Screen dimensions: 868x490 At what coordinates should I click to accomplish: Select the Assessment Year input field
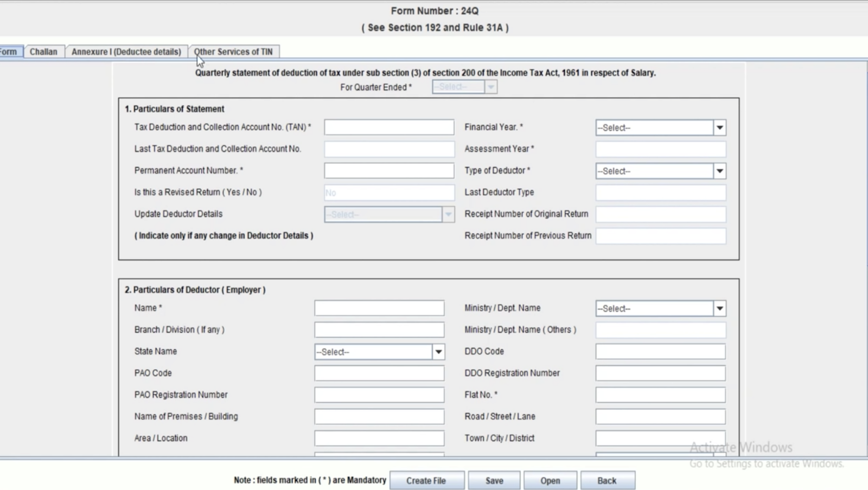[660, 149]
